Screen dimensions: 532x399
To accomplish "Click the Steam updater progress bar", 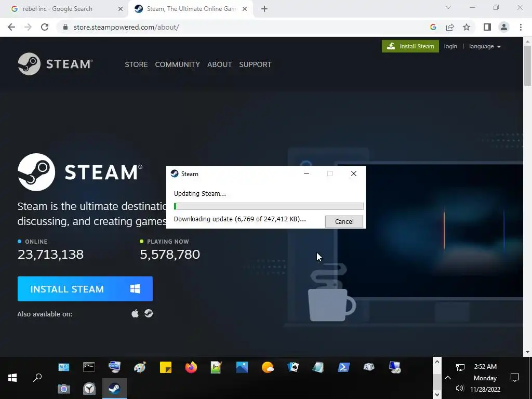I will tap(269, 206).
